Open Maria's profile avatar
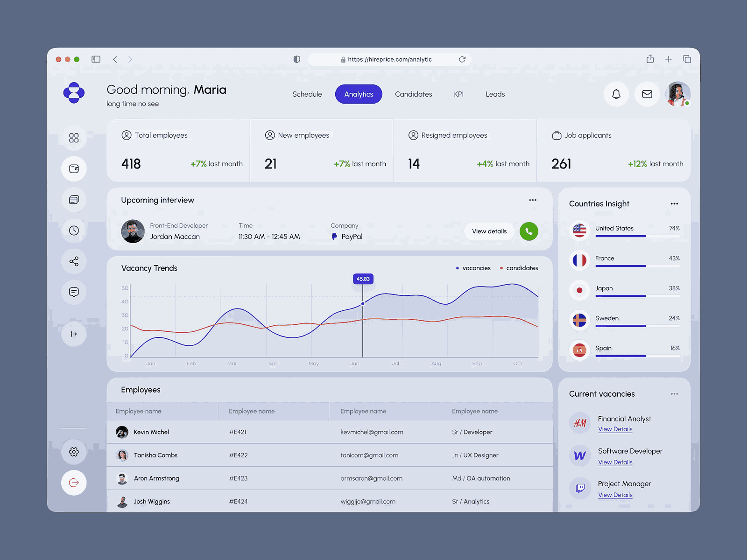 click(x=678, y=94)
